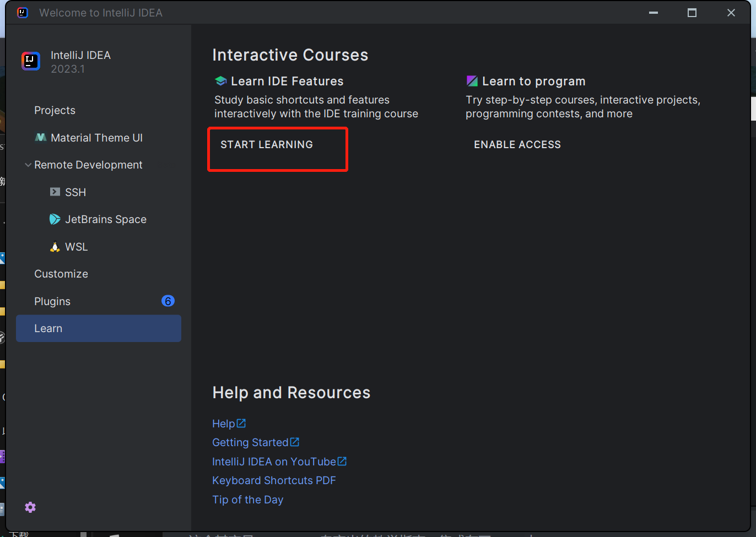Click the Learn to program icon

[472, 82]
